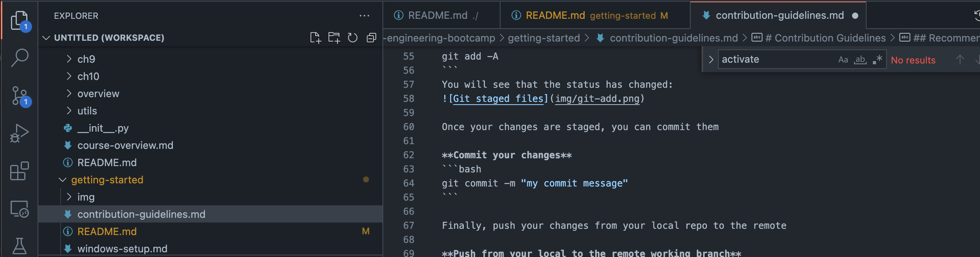
Task: Open the Source Control view
Action: click(20, 96)
